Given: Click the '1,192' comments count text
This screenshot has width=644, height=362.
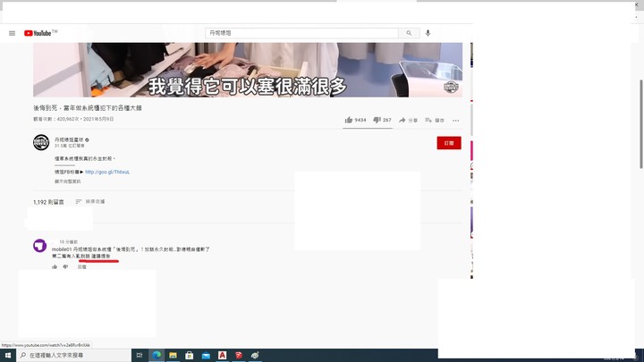Looking at the screenshot, I should (48, 202).
